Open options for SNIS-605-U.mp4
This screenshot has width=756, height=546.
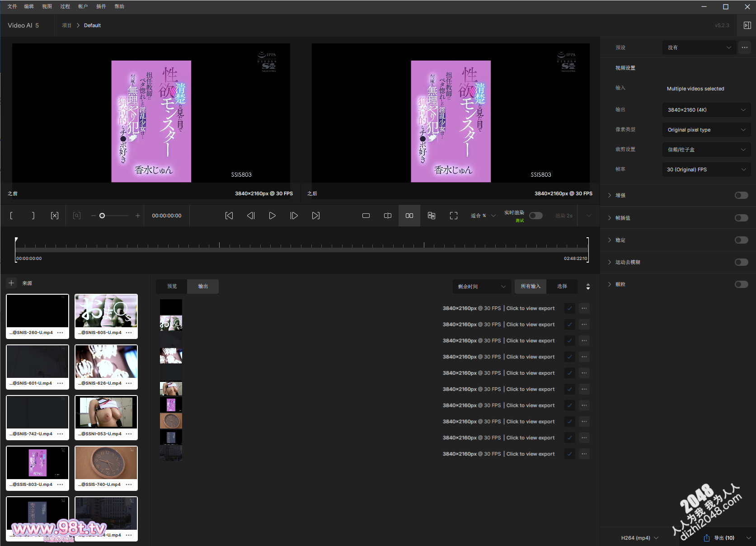click(x=129, y=333)
